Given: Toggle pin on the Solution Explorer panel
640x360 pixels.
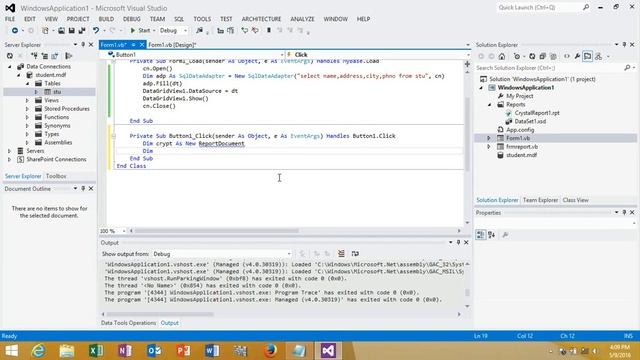Looking at the screenshot, I should point(624,44).
